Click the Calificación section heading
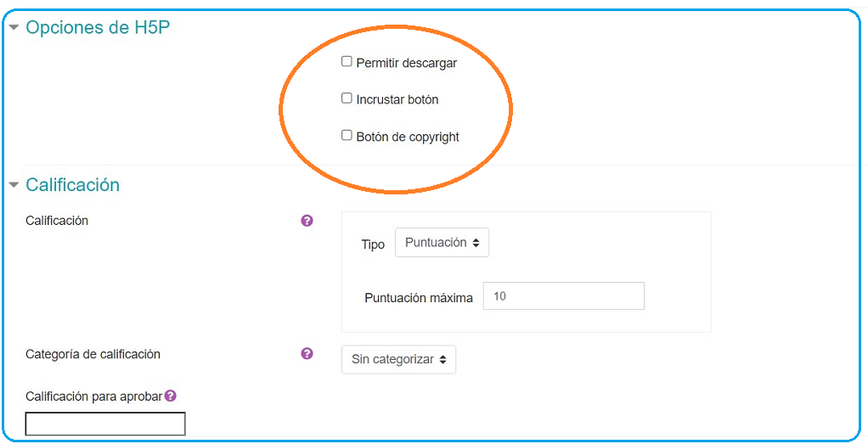Screen dimensions: 868x444 tap(72, 184)
